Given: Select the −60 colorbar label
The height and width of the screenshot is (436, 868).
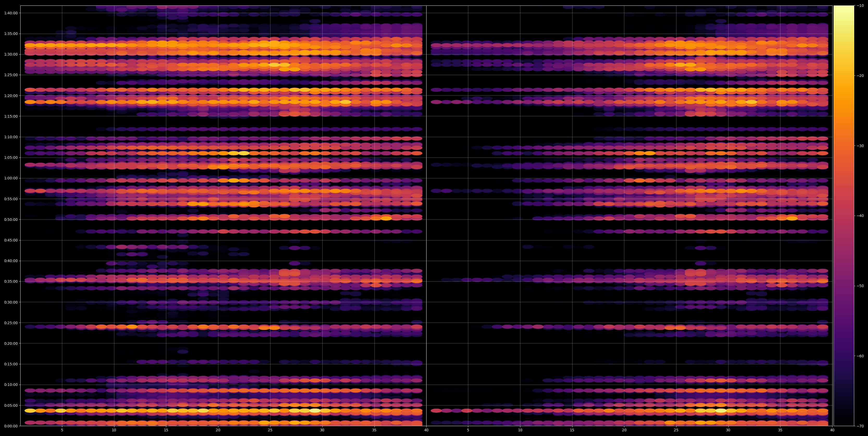Looking at the screenshot, I should click(860, 356).
